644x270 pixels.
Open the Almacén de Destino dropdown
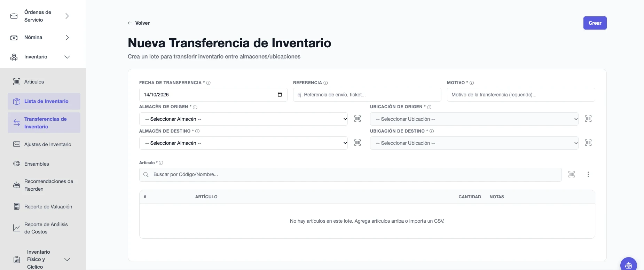pos(243,143)
